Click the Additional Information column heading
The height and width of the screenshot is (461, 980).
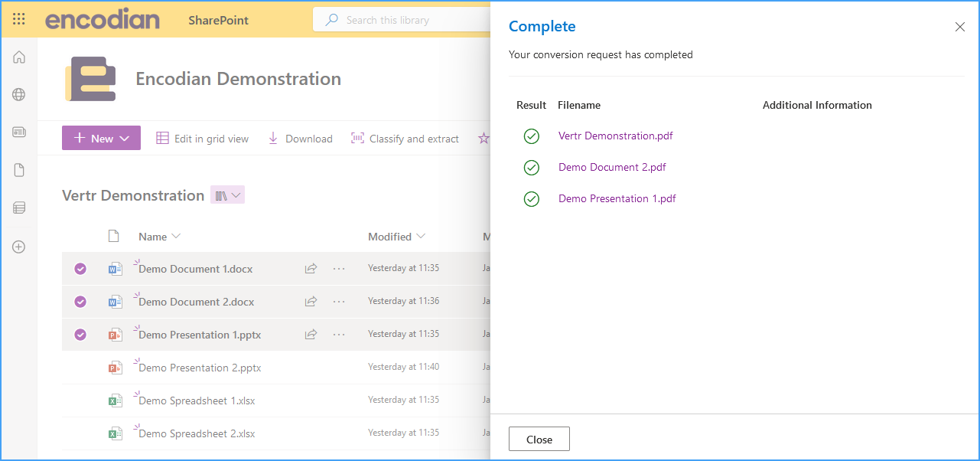[817, 105]
